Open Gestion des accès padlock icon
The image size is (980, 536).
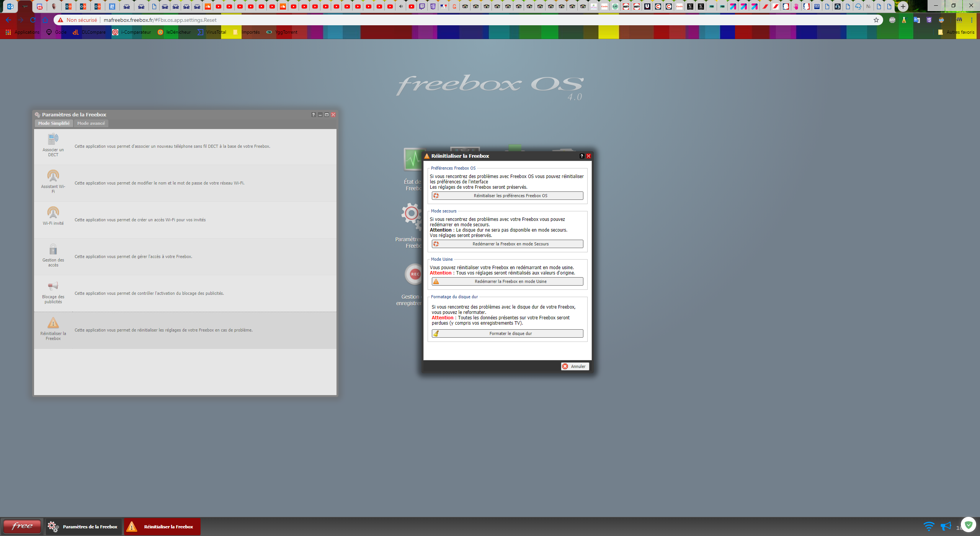[x=53, y=250]
